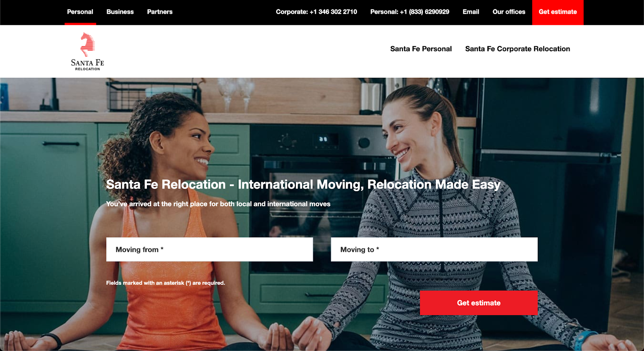
Task: Click the 'You've arrived at the right place' subheading
Action: (x=218, y=204)
